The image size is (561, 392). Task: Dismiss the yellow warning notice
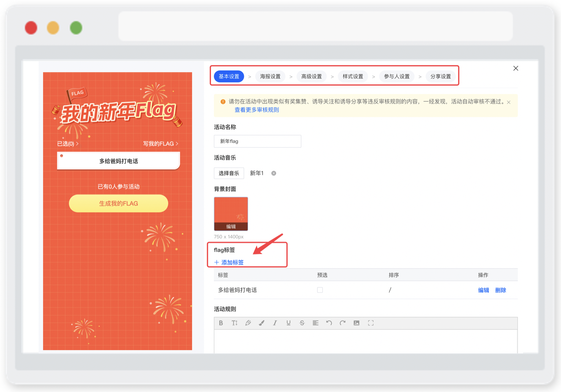coord(509,102)
